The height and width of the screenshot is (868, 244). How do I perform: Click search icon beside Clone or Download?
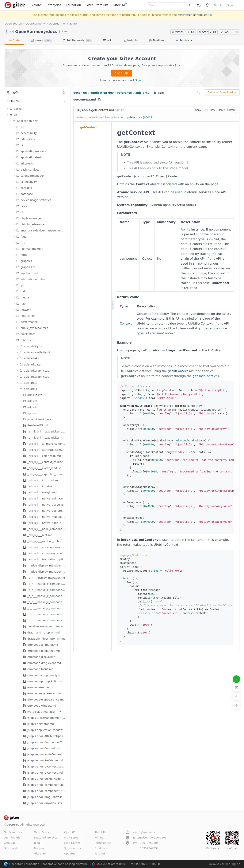coord(198,92)
